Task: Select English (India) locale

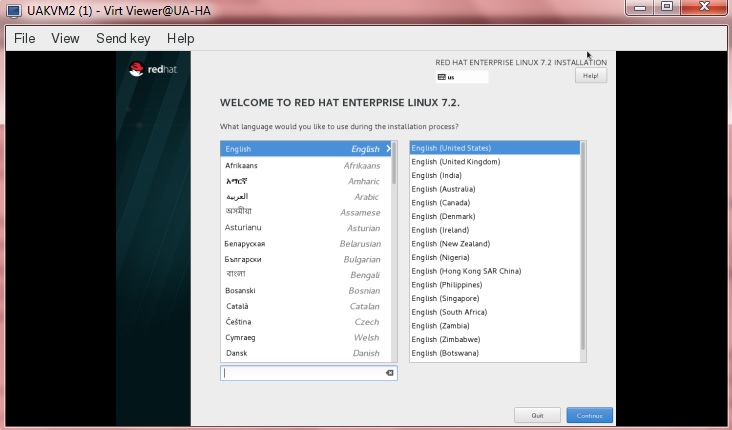Action: pyautogui.click(x=495, y=175)
